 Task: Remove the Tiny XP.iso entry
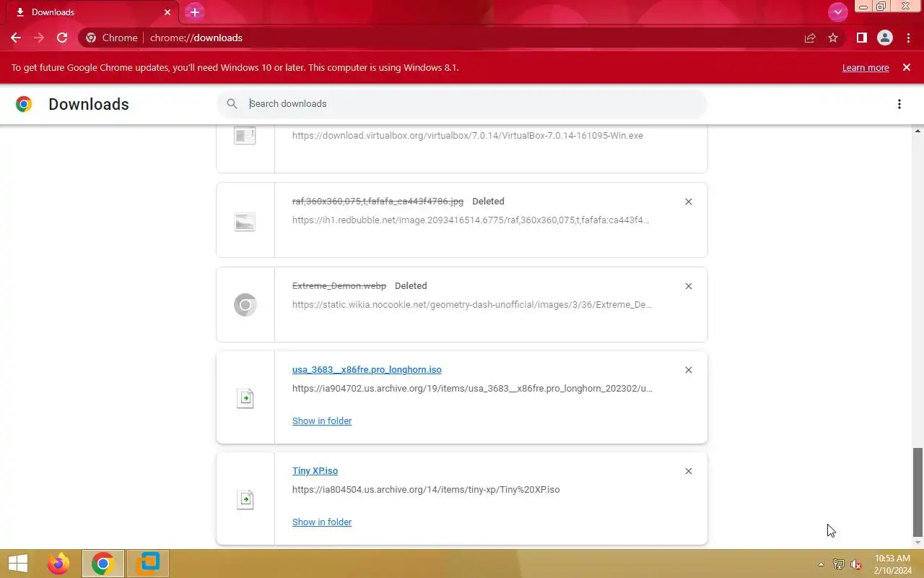click(x=688, y=471)
